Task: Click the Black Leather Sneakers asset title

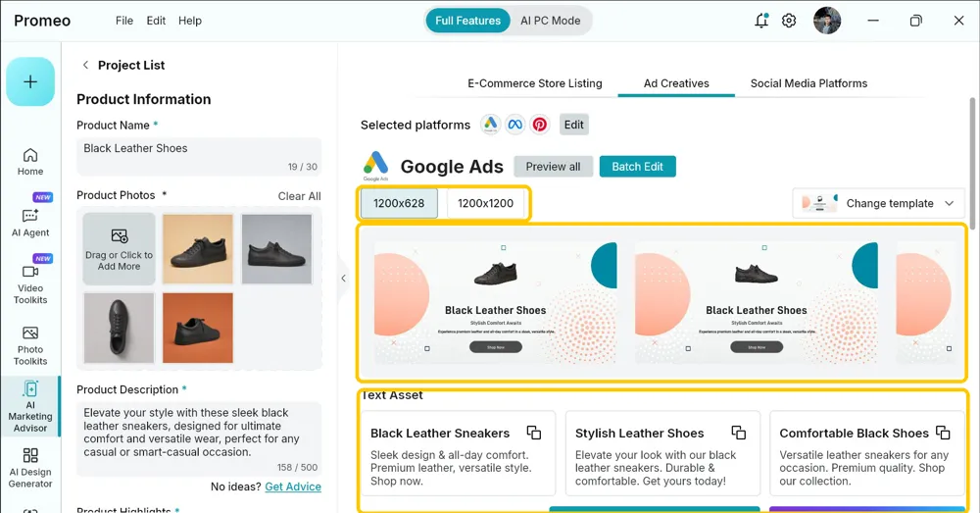Action: [440, 433]
